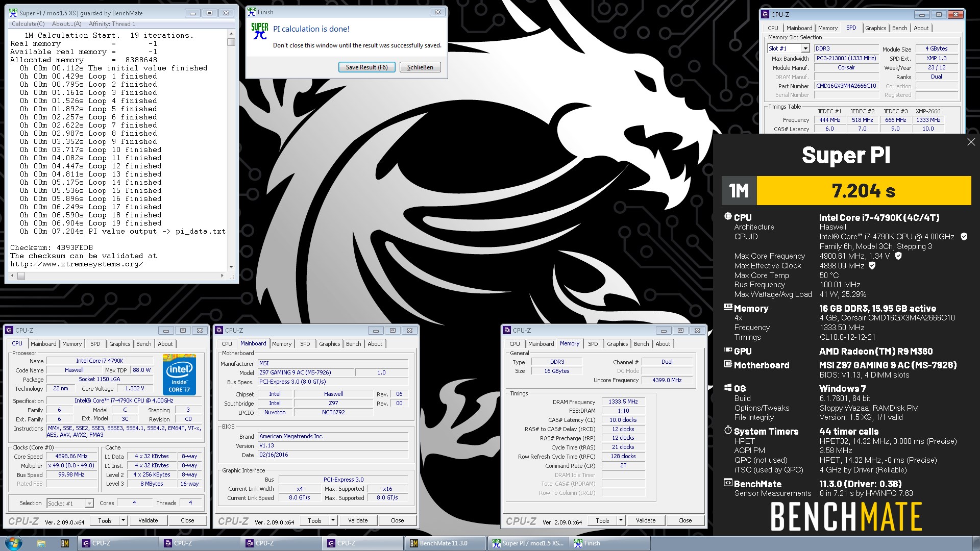Click horizontal scrollbar thumb in Super PI
980x551 pixels.
[21, 276]
